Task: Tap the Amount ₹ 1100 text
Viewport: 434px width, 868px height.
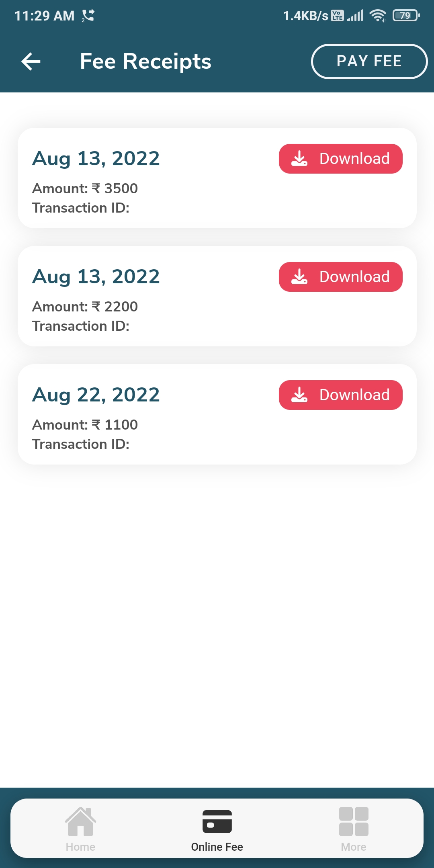Action: click(85, 425)
